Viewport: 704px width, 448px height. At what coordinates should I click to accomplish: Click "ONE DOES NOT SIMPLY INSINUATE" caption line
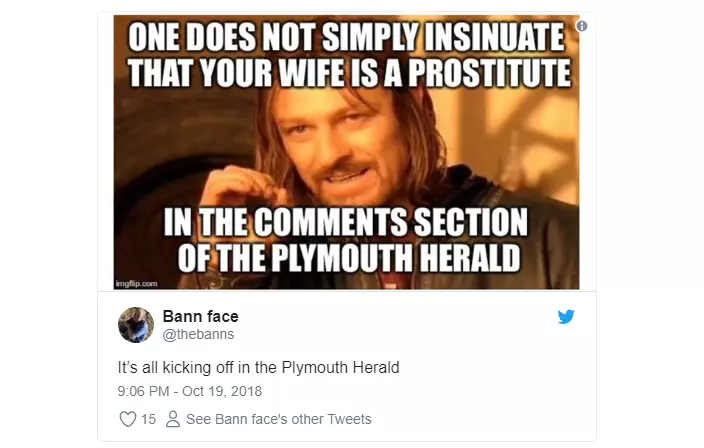click(346, 40)
